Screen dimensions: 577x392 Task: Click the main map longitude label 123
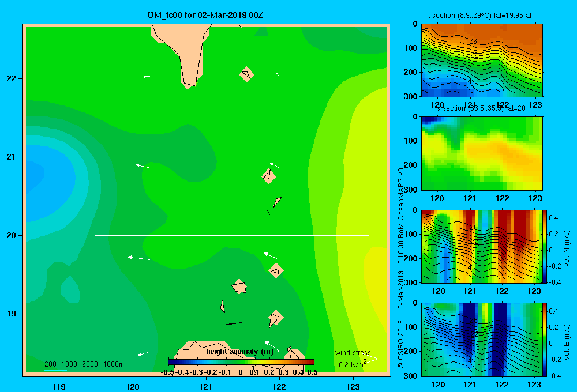coord(353,386)
